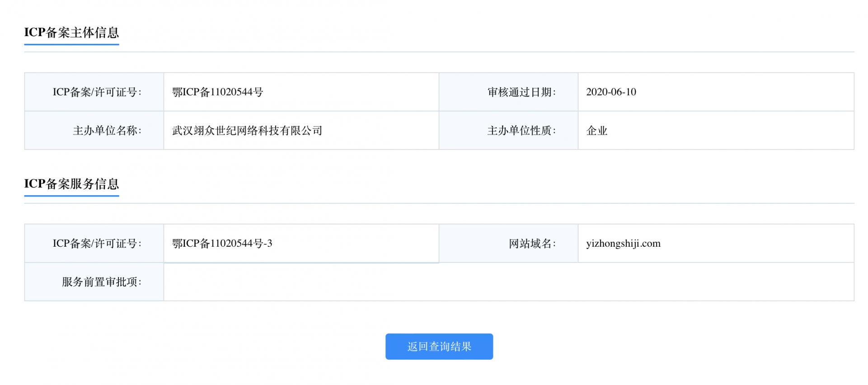
Task: Click company name 武汉翊众世纪网络科技有限公司
Action: click(x=247, y=131)
